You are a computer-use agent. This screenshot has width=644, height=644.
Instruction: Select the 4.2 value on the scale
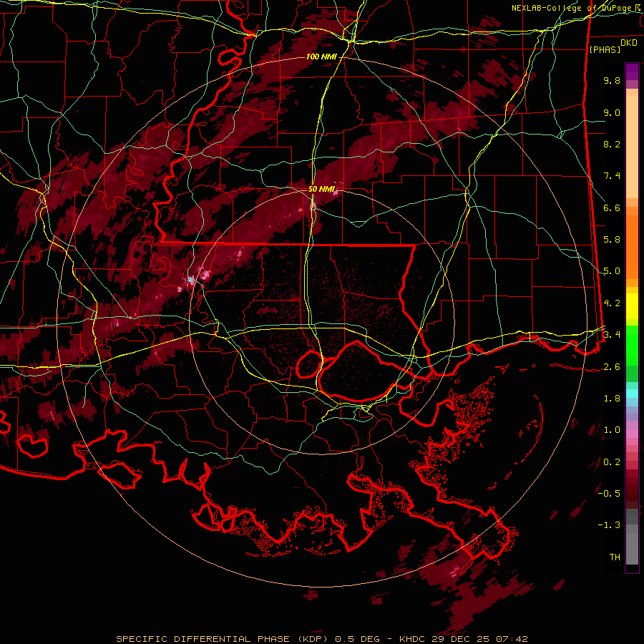coord(612,303)
